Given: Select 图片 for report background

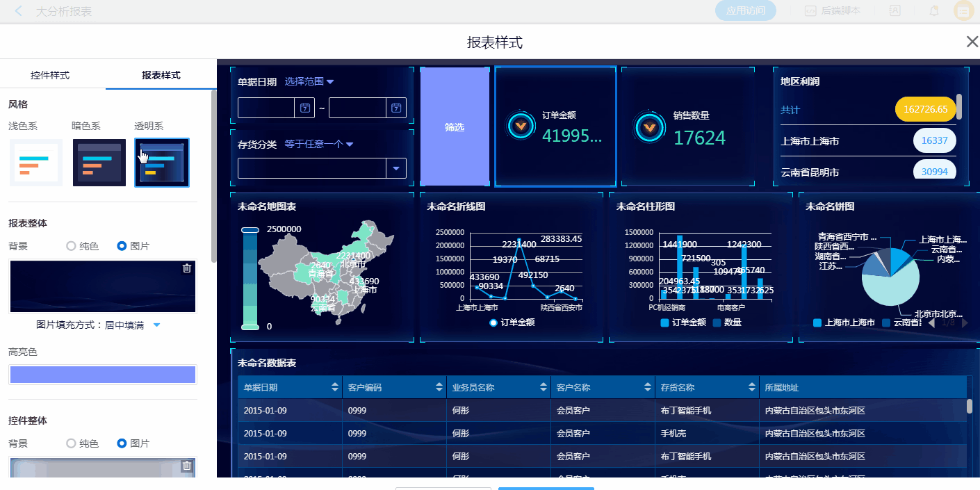Looking at the screenshot, I should click(122, 246).
